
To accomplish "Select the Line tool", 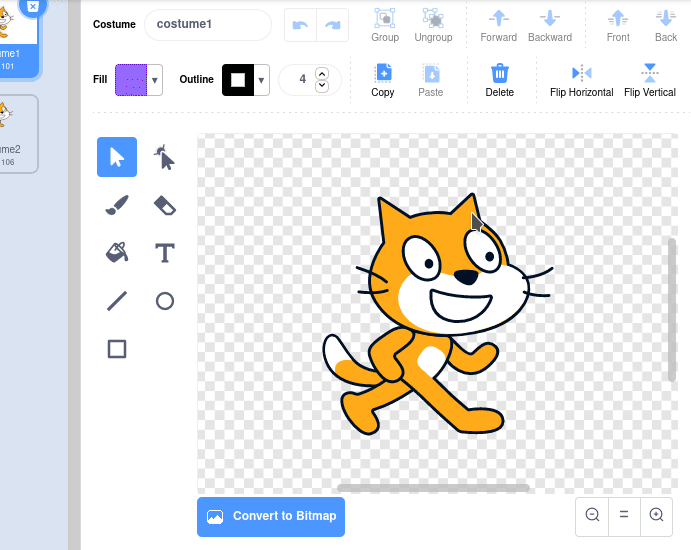I will [x=117, y=301].
